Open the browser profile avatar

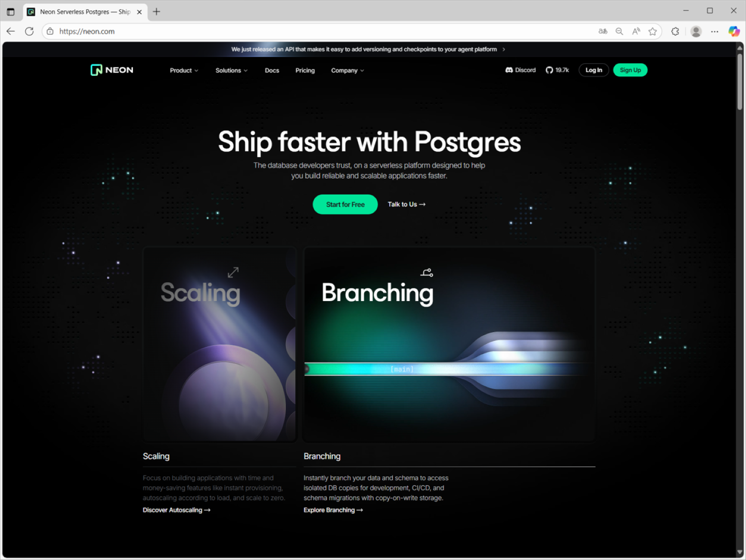(x=696, y=31)
